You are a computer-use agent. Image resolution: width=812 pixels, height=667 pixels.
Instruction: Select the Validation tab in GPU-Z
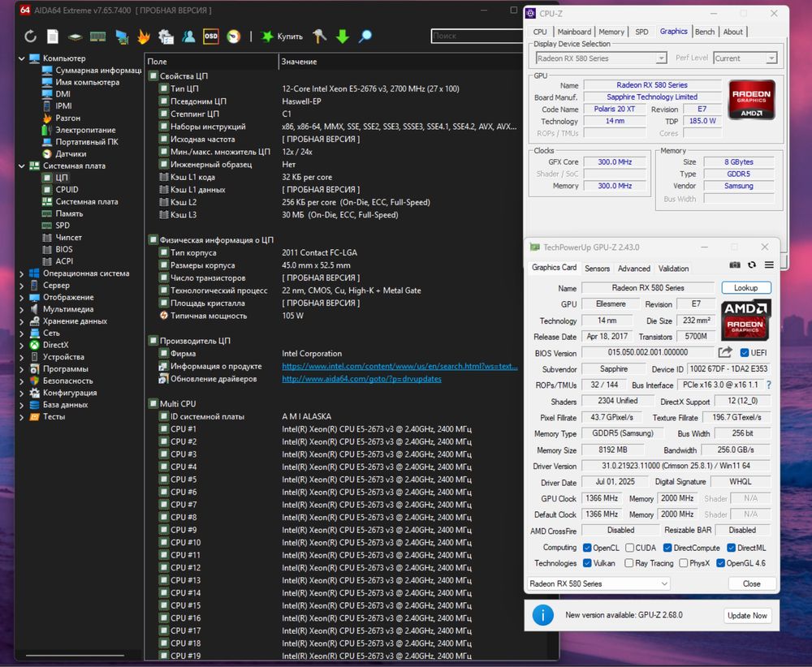point(673,269)
